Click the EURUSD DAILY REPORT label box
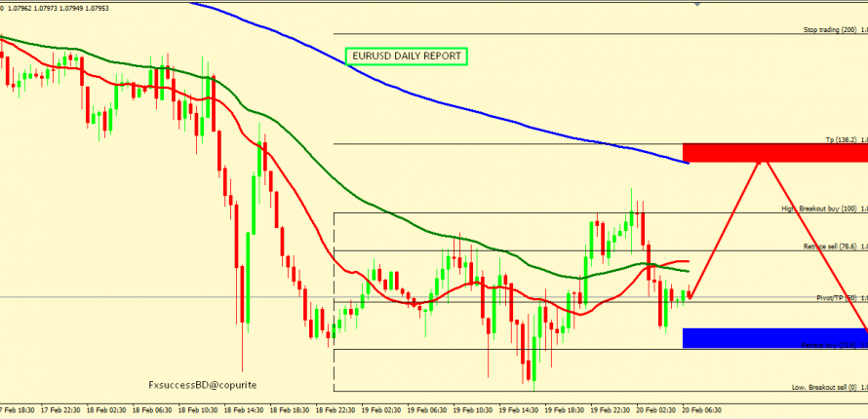868x419 pixels. coord(407,56)
